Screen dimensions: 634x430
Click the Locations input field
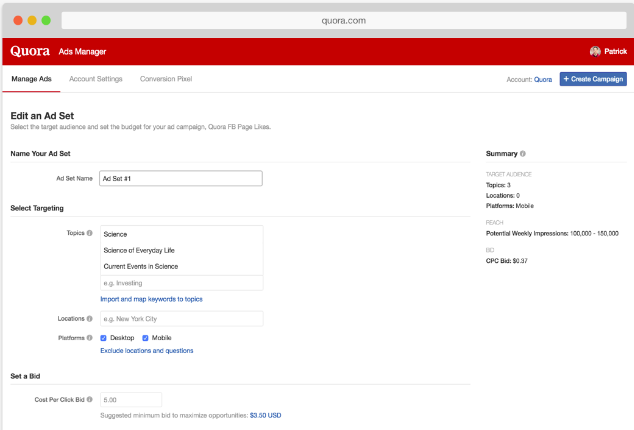[x=182, y=319]
